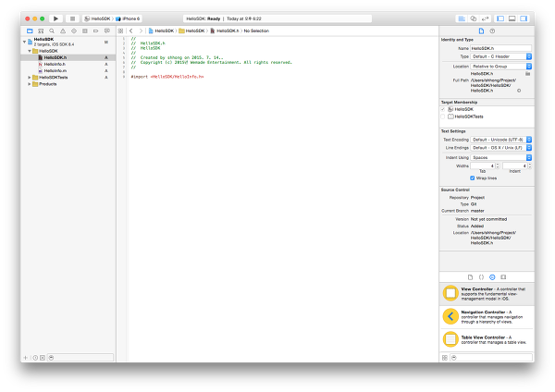Hide the Utilities panel
Viewport: 555px width, 392px height.
(x=524, y=18)
